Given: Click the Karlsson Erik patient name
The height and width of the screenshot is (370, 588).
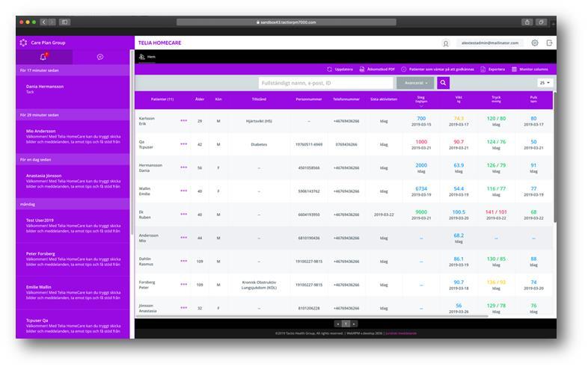Looking at the screenshot, I should point(147,120).
